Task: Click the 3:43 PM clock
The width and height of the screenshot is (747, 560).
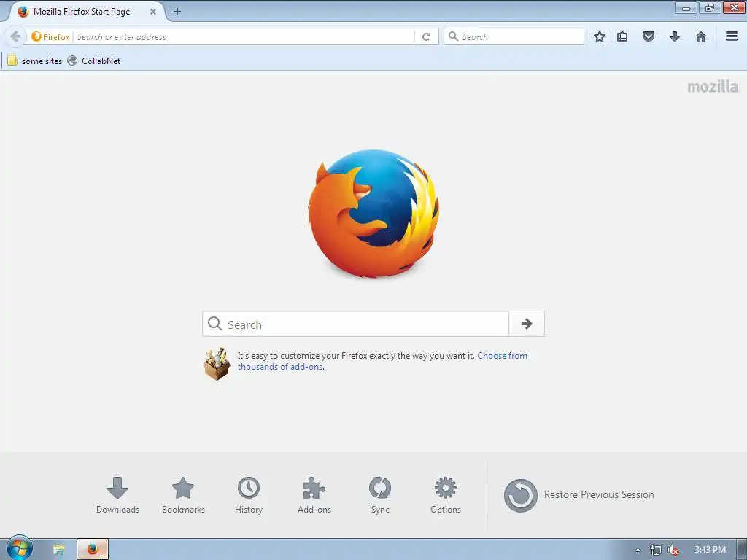Action: pyautogui.click(x=711, y=550)
